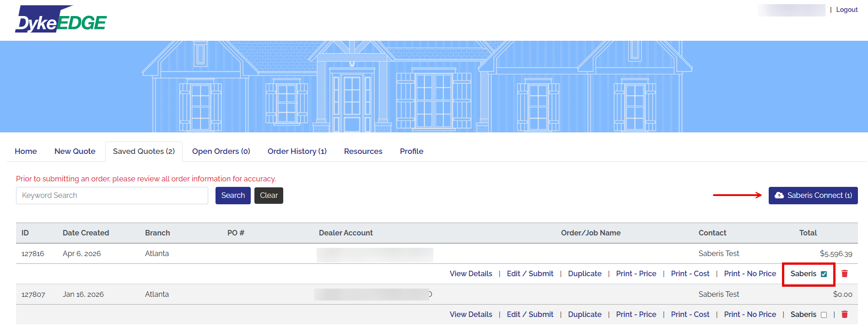Open the Profile tab

tap(411, 151)
